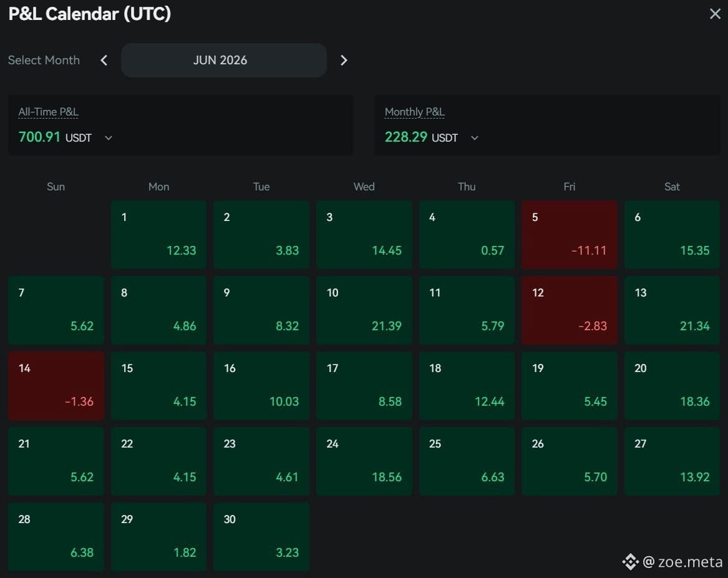Click the 700.91 USDT all-time value
This screenshot has height=578, width=728.
(x=55, y=137)
